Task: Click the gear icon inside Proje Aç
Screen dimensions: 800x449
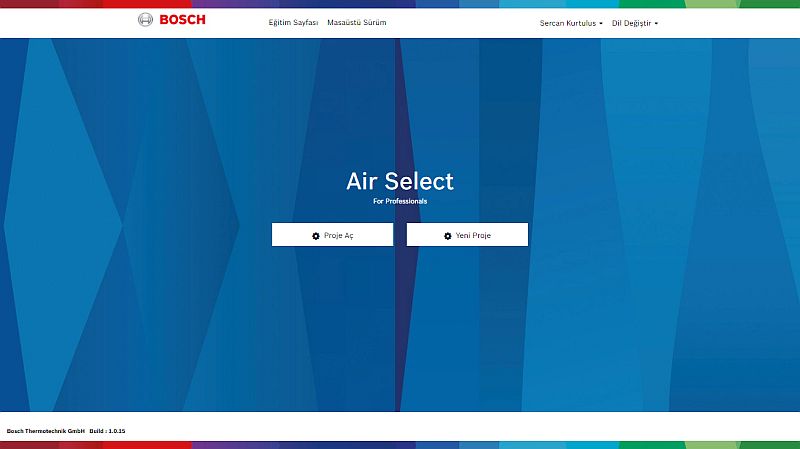Action: pos(316,236)
